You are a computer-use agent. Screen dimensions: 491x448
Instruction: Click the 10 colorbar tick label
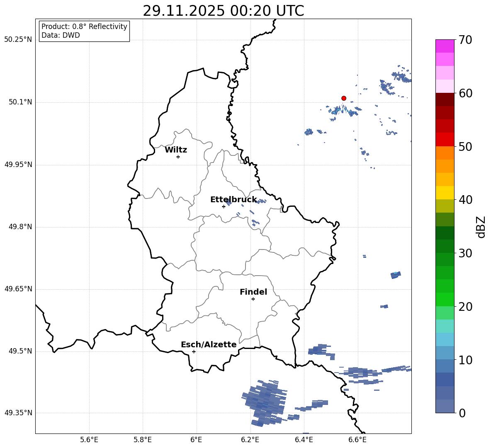(x=465, y=360)
